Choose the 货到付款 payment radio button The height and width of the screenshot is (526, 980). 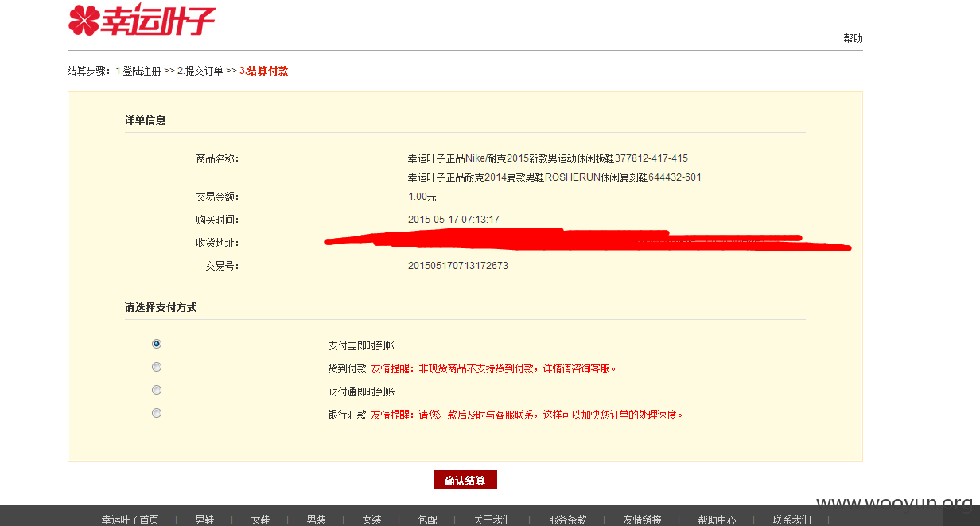157,367
